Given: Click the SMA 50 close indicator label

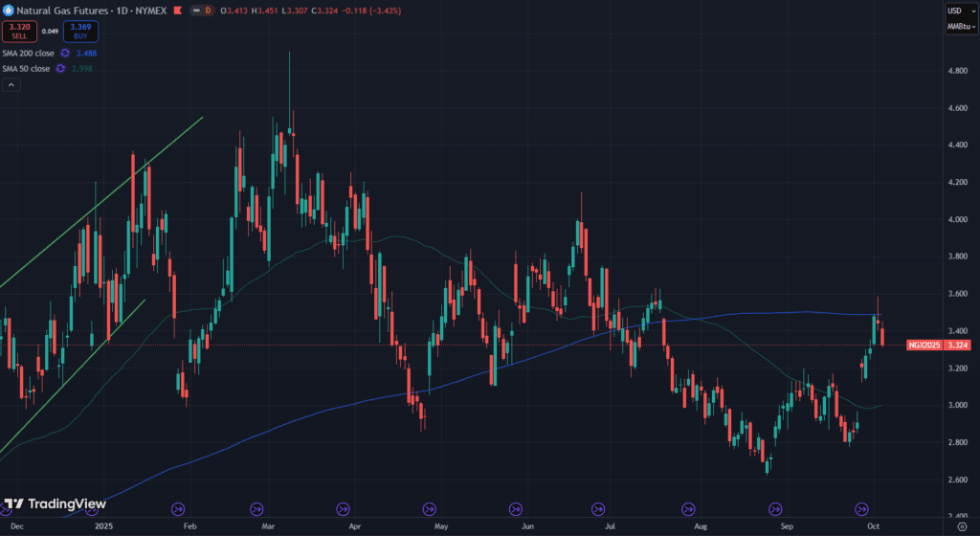Looking at the screenshot, I should (25, 68).
